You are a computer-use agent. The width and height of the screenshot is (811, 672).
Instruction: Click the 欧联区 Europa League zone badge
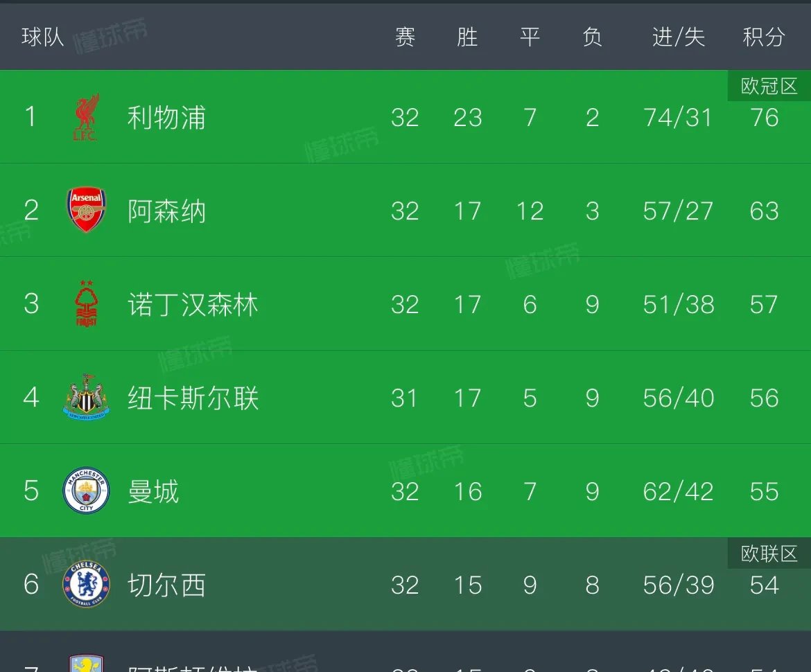coord(769,554)
